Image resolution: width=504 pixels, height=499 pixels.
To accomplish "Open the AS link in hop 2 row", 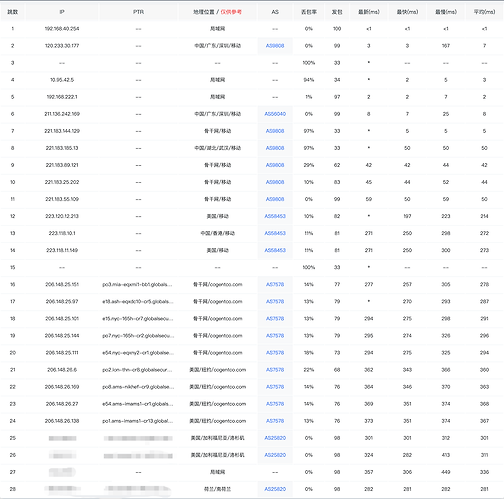I will [x=275, y=46].
